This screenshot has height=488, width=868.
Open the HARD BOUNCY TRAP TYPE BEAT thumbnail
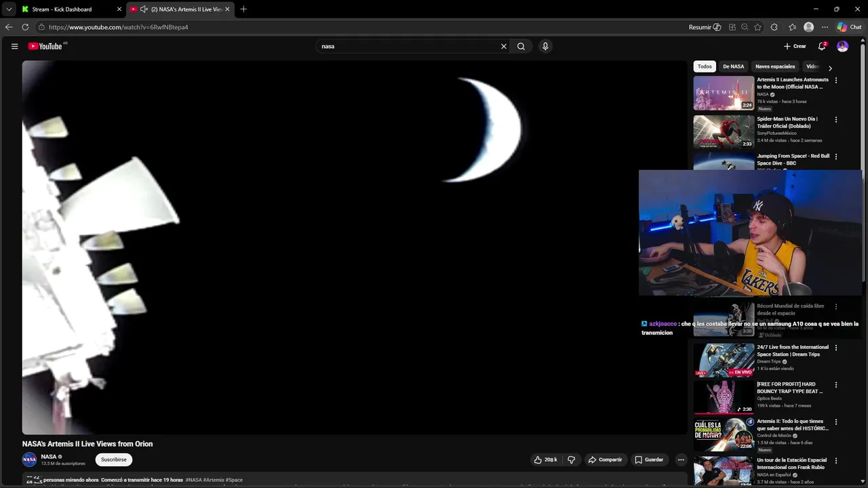(x=724, y=396)
